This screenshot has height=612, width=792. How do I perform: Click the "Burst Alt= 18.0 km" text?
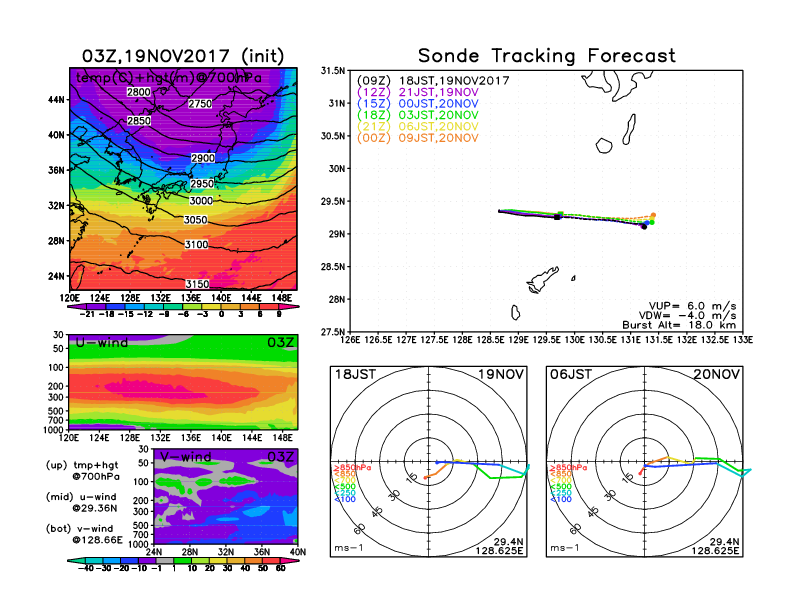tap(679, 325)
